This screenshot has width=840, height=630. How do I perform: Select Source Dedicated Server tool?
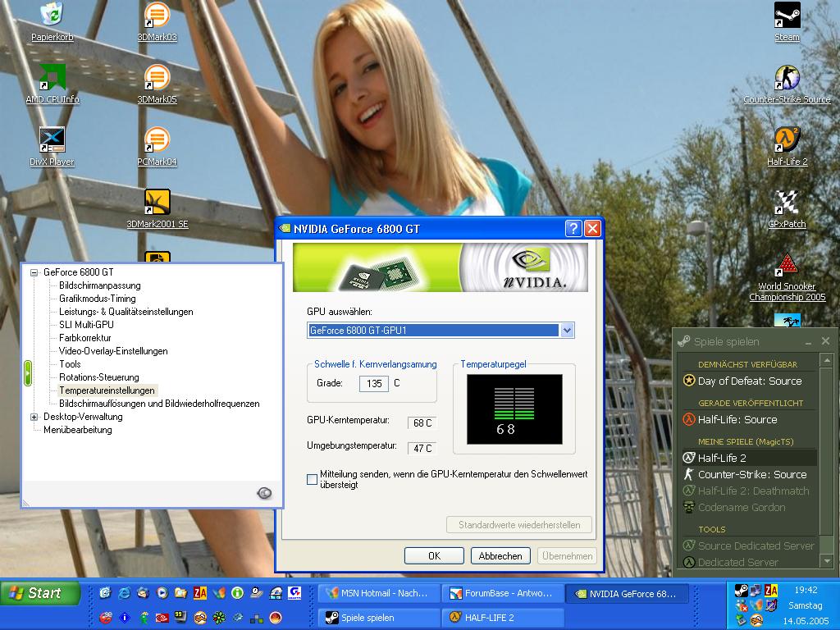click(750, 546)
